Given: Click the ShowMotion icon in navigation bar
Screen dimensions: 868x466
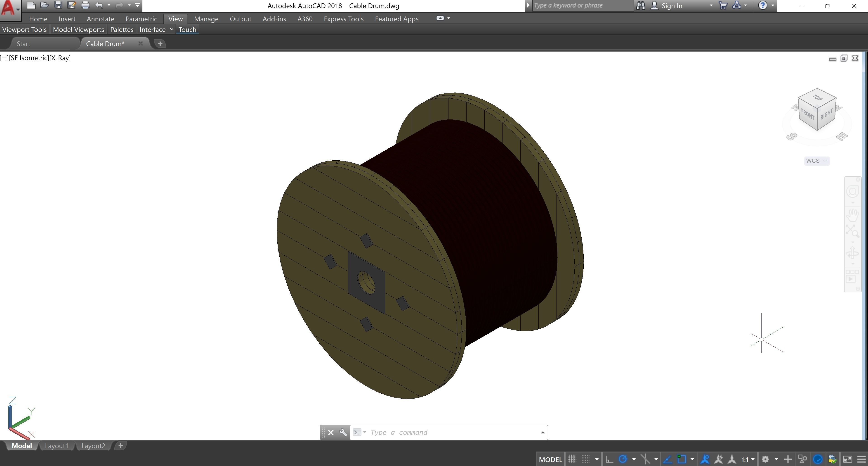Looking at the screenshot, I should 853,276.
